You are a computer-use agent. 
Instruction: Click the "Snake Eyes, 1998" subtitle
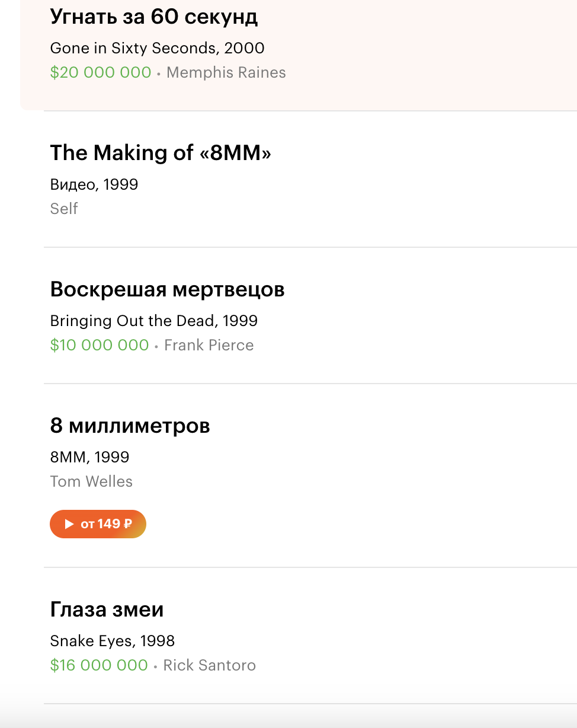(112, 641)
